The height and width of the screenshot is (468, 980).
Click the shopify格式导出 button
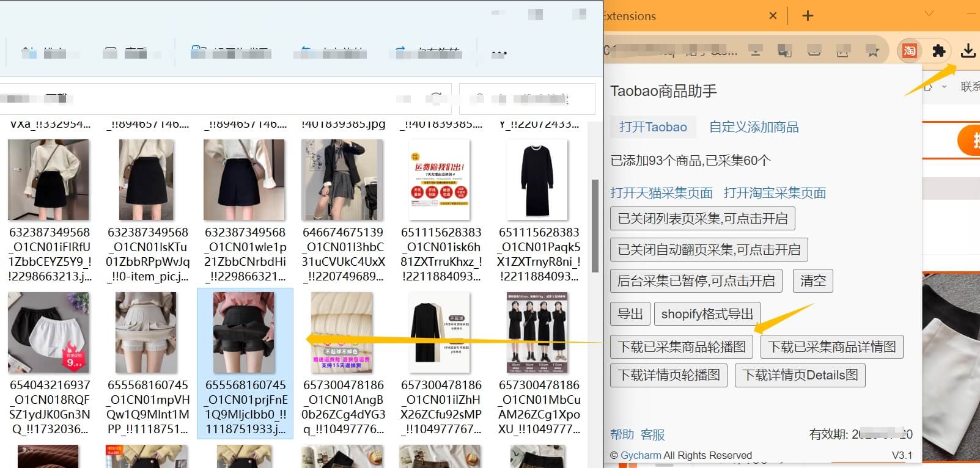pyautogui.click(x=707, y=314)
